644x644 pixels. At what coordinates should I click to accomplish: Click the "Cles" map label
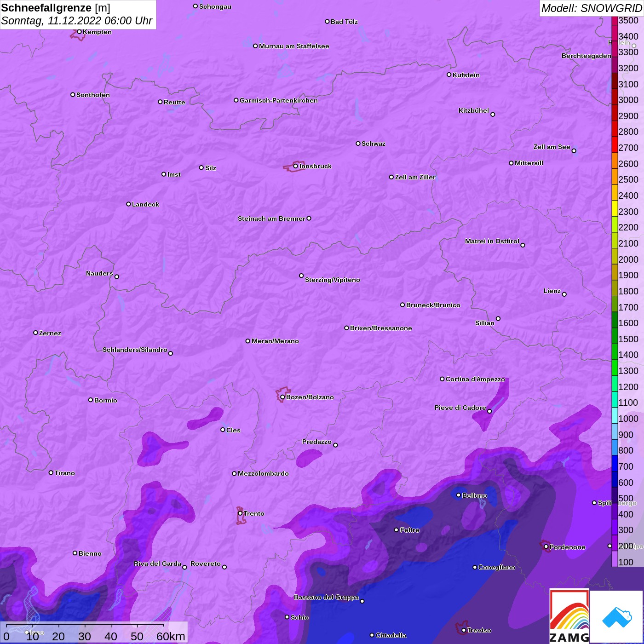click(x=233, y=430)
